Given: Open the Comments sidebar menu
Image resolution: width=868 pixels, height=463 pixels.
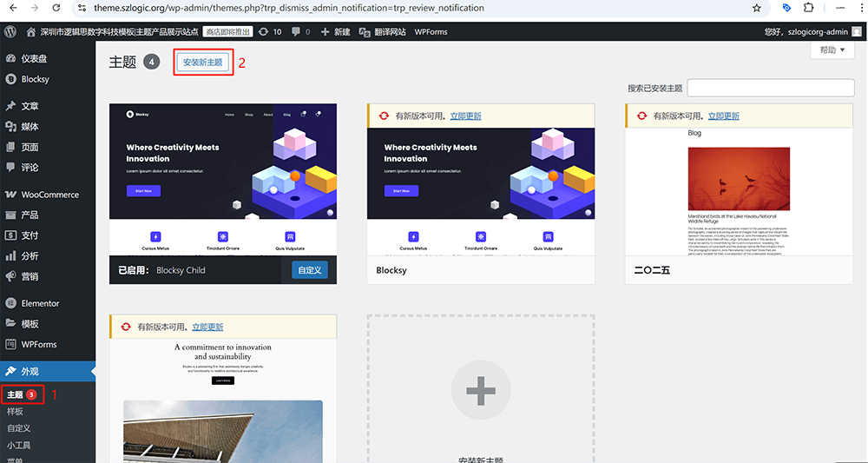Looking at the screenshot, I should [48, 168].
